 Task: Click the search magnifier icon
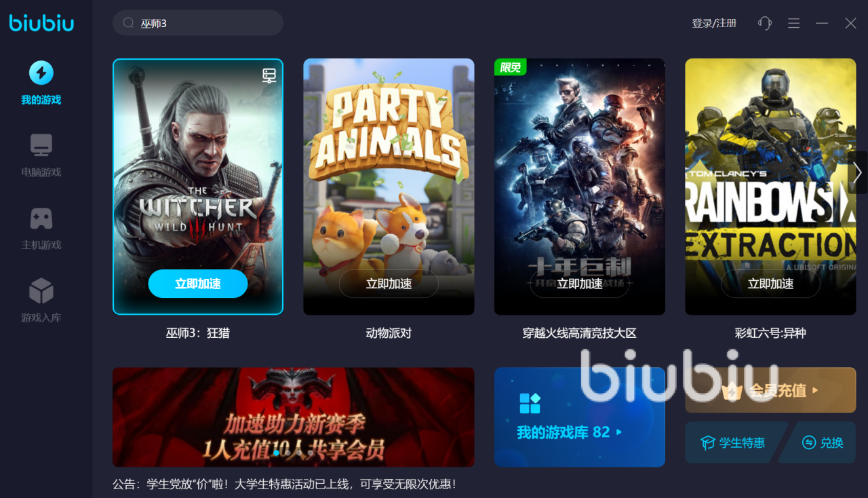[128, 23]
